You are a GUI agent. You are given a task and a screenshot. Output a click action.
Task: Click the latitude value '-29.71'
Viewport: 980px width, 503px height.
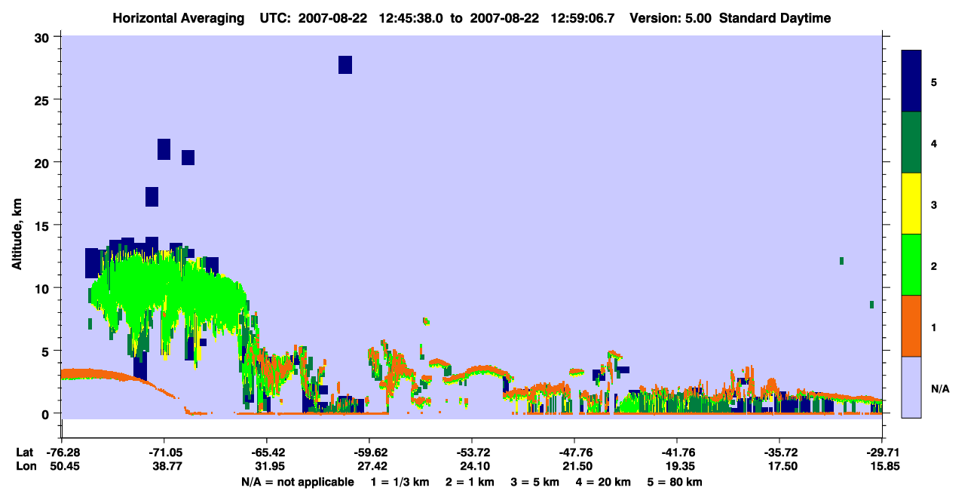(881, 452)
